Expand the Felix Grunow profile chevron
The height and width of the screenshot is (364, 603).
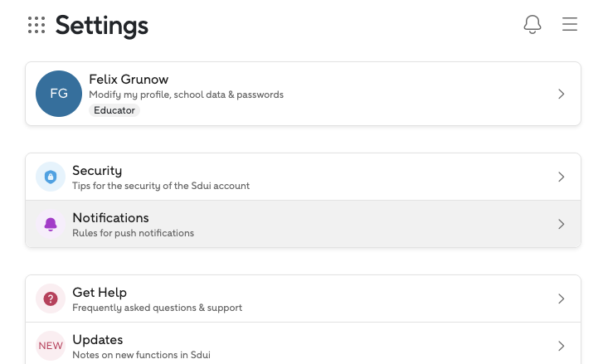tap(562, 94)
